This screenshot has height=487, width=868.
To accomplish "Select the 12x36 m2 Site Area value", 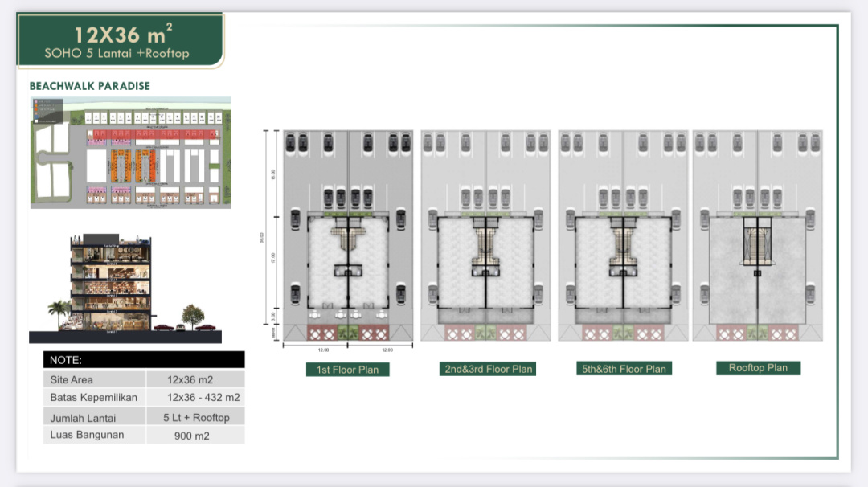I will 190,379.
